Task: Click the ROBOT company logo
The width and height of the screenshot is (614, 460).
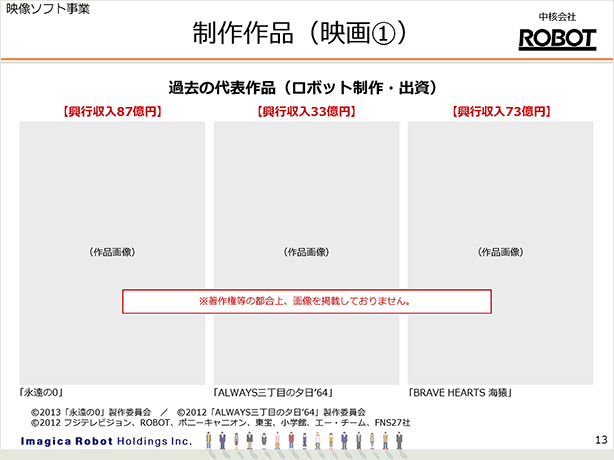Action: [557, 40]
